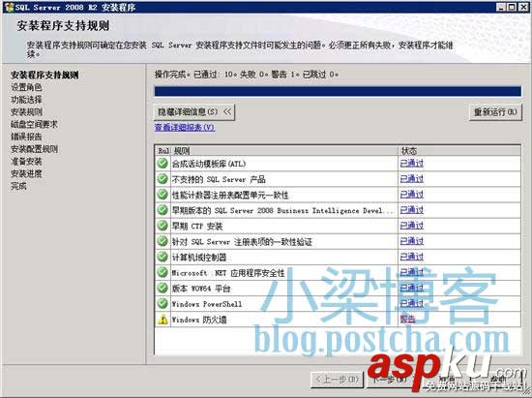Select 磁盘空间要求 step in sidebar
This screenshot has width=532, height=398.
(34, 124)
